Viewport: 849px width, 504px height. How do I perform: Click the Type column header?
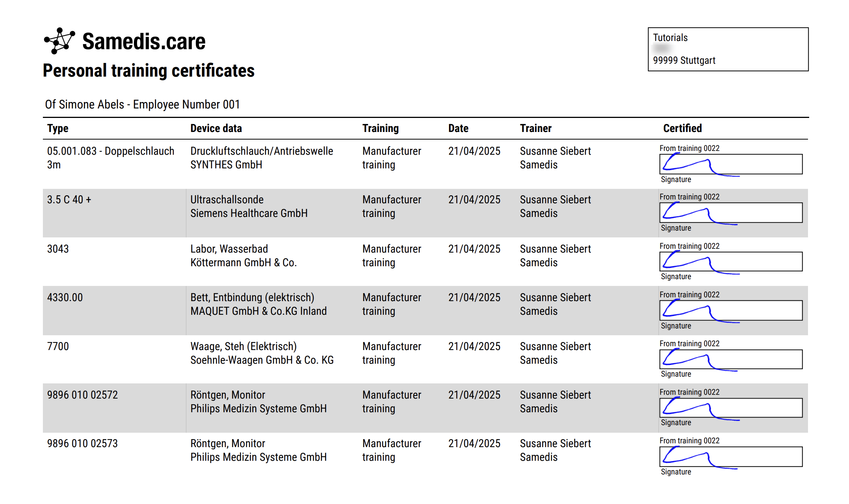coord(58,128)
